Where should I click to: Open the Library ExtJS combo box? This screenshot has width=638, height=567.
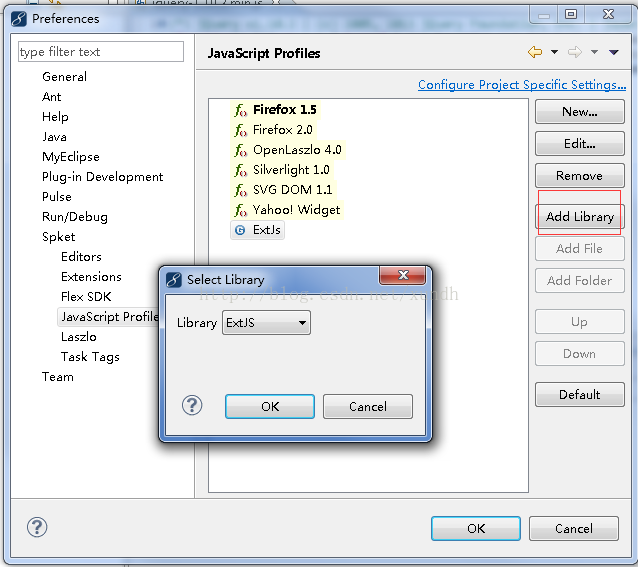267,323
